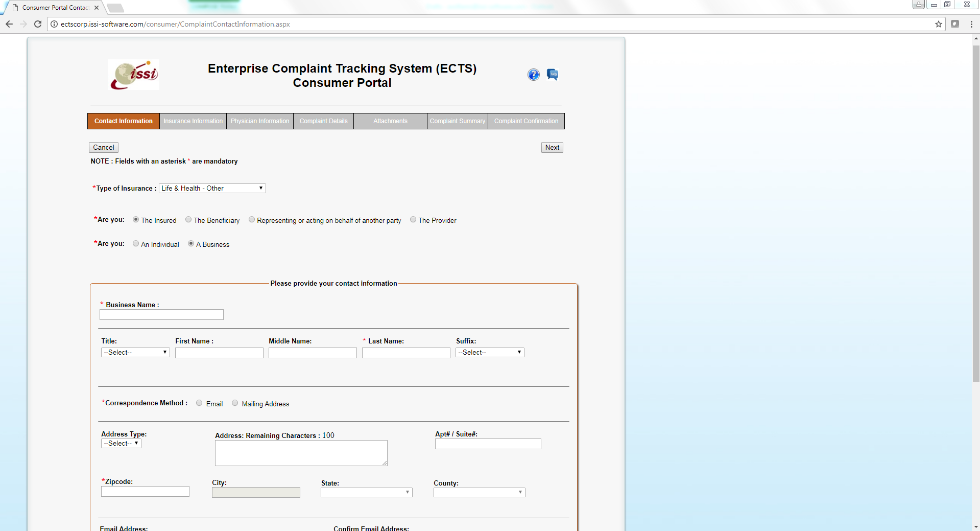Screen dimensions: 980x531
Task: Select The Insured radio button
Action: (136, 220)
